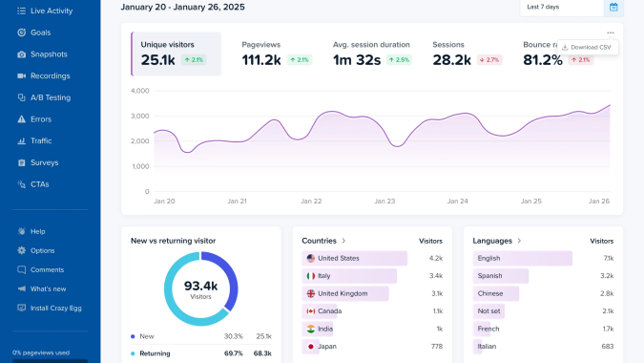This screenshot has width=644, height=363.
Task: Click the What's new megaphone icon
Action: (x=21, y=289)
